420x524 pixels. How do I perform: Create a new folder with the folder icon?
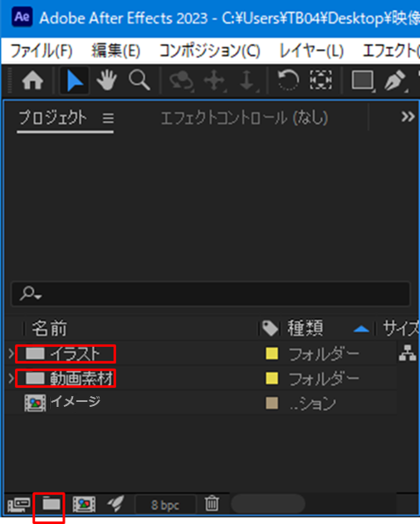[x=51, y=503]
